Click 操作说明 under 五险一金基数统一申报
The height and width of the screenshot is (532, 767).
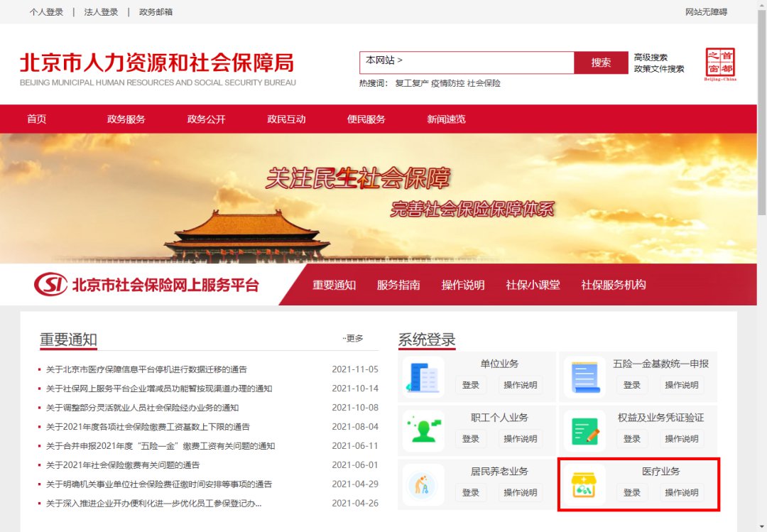coord(682,385)
